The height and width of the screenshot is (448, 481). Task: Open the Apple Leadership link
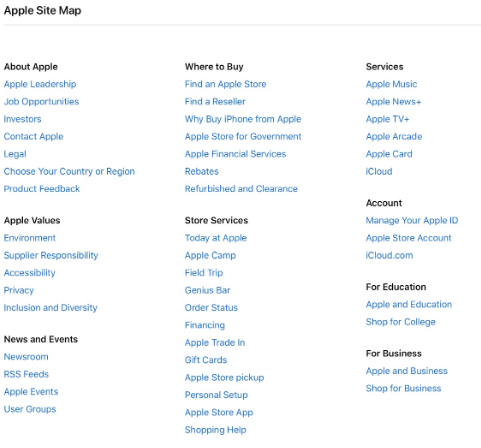(40, 84)
